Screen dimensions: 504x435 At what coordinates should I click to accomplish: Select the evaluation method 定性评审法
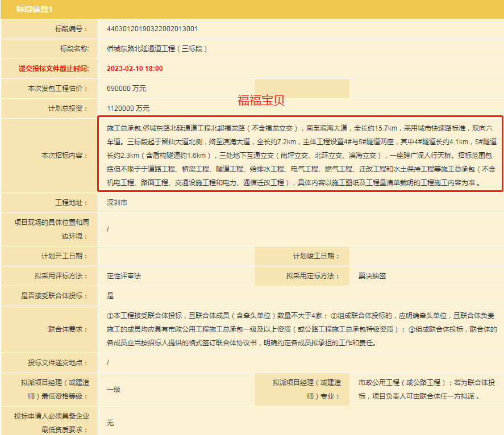click(x=124, y=276)
